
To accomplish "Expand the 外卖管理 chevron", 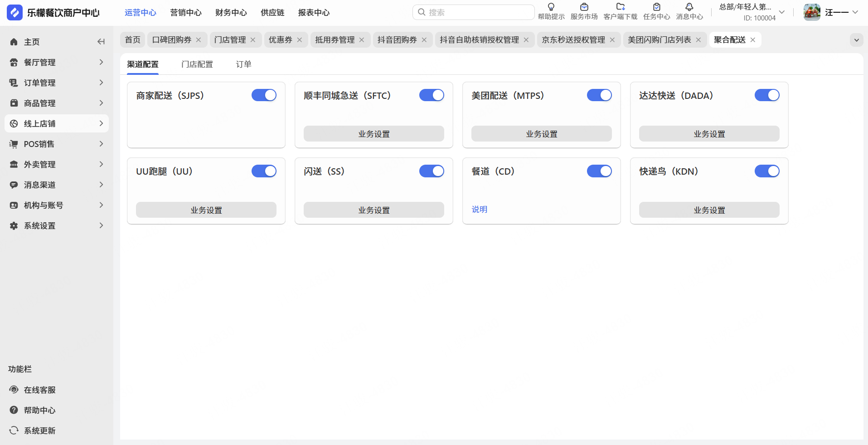I will [101, 164].
